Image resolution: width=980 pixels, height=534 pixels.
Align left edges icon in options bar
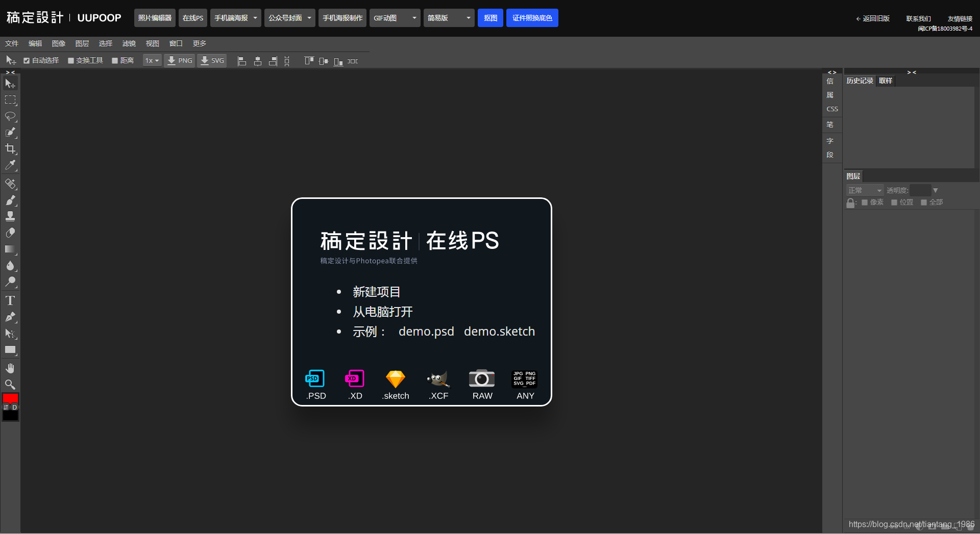(242, 61)
